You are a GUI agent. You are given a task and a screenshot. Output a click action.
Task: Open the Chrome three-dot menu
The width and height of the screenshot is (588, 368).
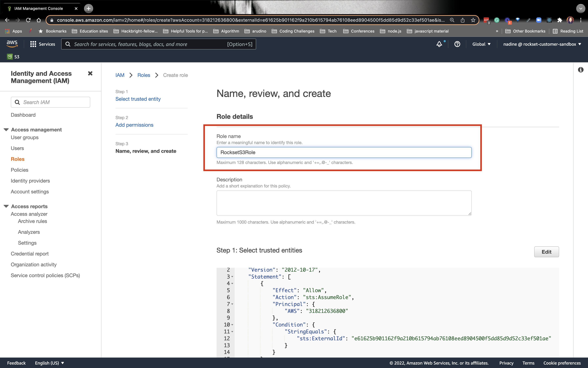pos(581,20)
